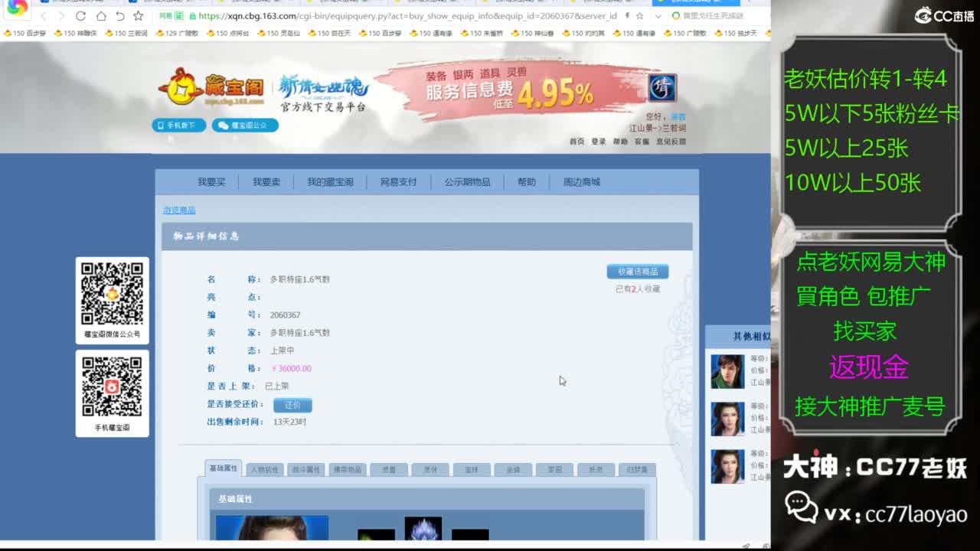Click the browser home icon
Image resolution: width=980 pixels, height=551 pixels.
coord(101,15)
